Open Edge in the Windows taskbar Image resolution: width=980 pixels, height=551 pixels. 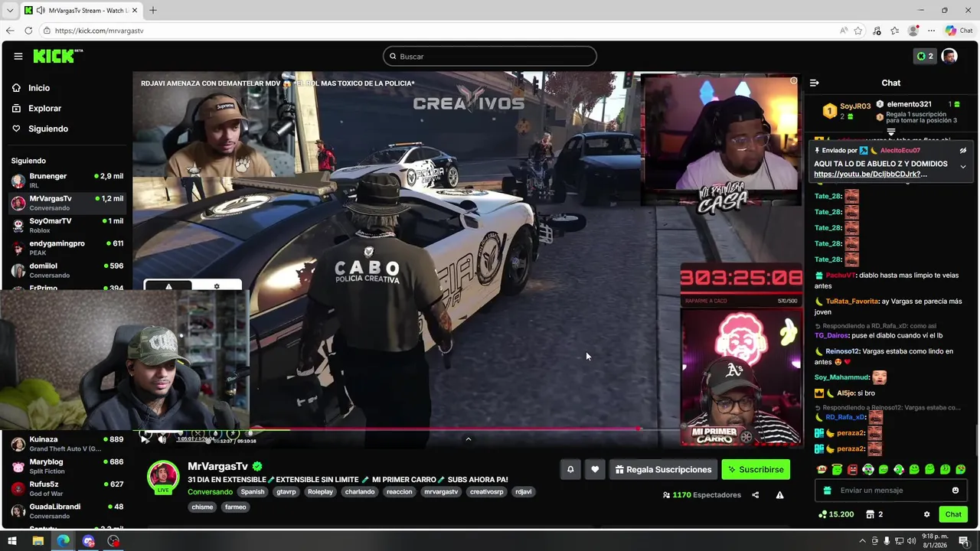coord(63,541)
